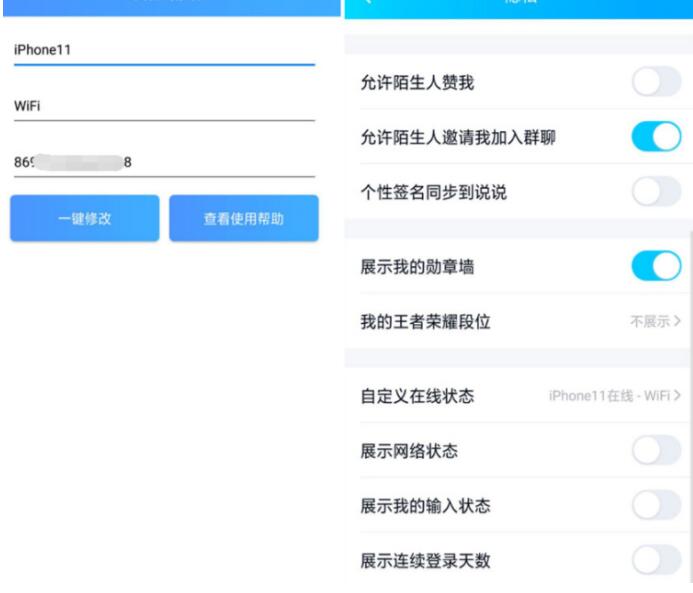The height and width of the screenshot is (593, 693).
Task: Click the iPhone11在线 - WiFi status value
Action: (x=609, y=395)
